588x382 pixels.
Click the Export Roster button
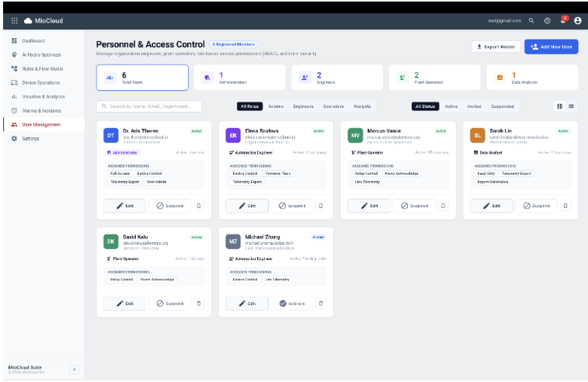click(x=496, y=47)
